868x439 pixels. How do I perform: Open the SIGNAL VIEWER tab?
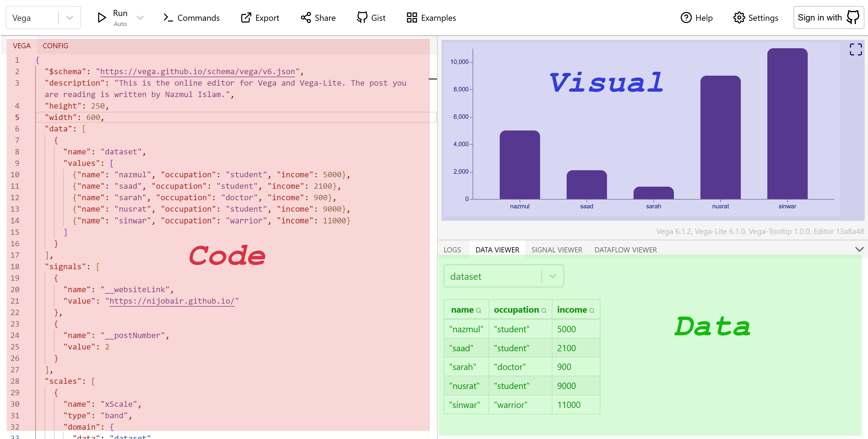556,250
